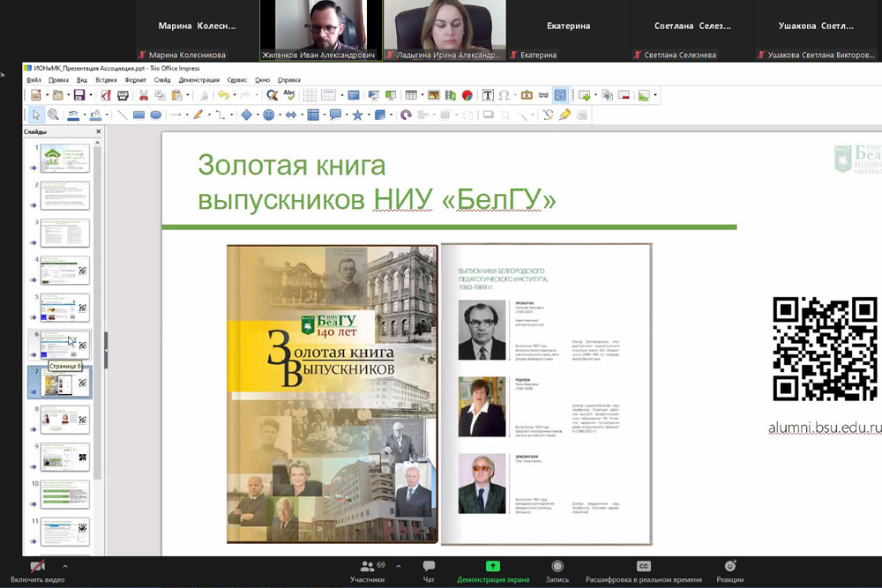
Task: Toggle Запись recording button
Action: pos(557,571)
